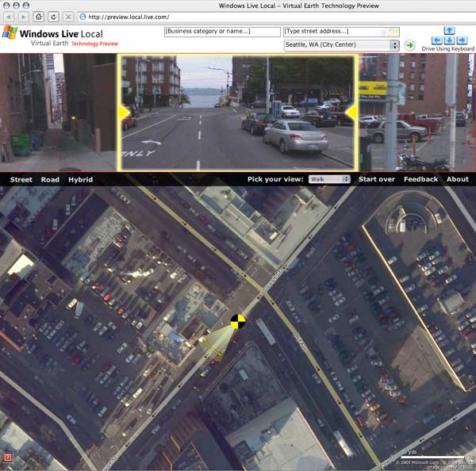This screenshot has width=476, height=471.
Task: Rotate street view right with yellow arrow
Action: click(x=350, y=113)
